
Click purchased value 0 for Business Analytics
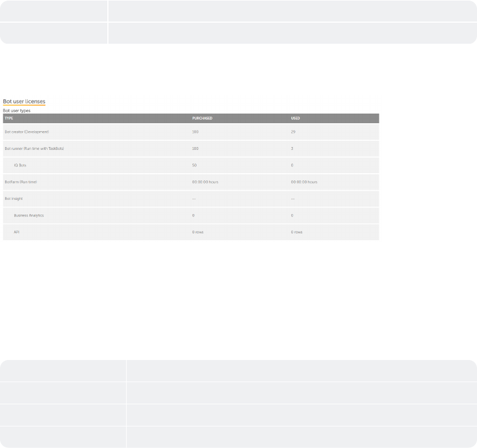click(194, 216)
